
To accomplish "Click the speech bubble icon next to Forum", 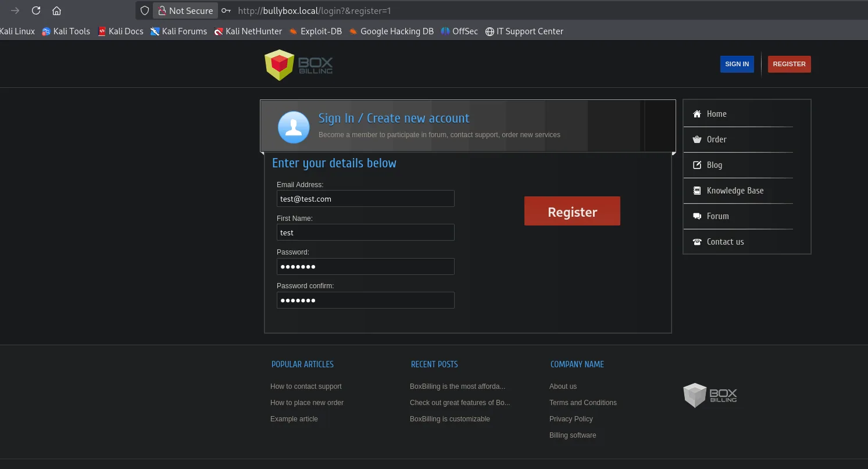I will coord(697,216).
